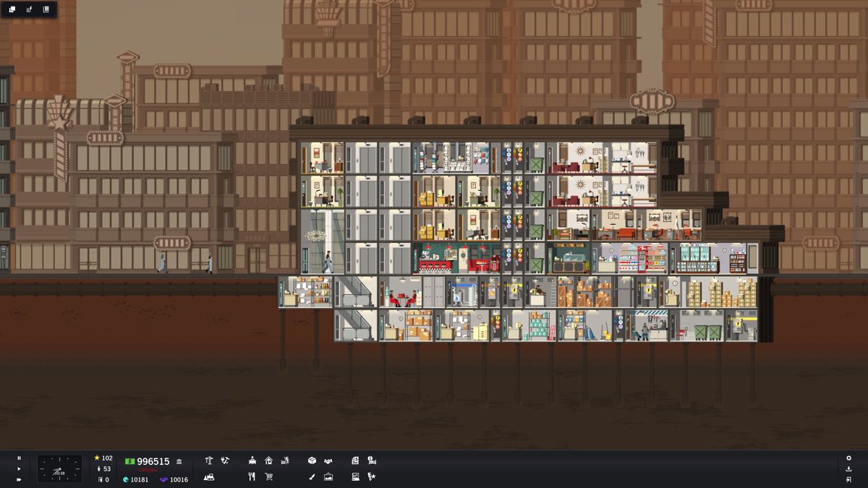
Task: Open the population count showing 53
Action: [103, 468]
